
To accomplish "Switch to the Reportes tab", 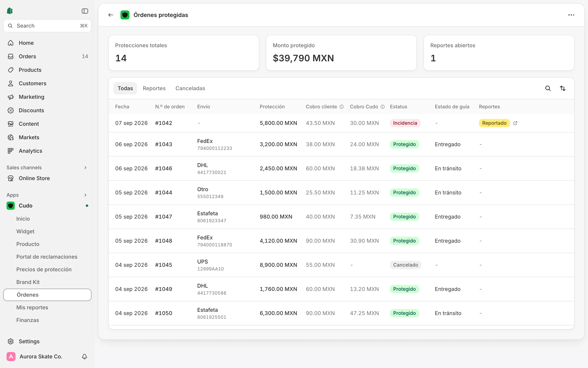I will [154, 88].
